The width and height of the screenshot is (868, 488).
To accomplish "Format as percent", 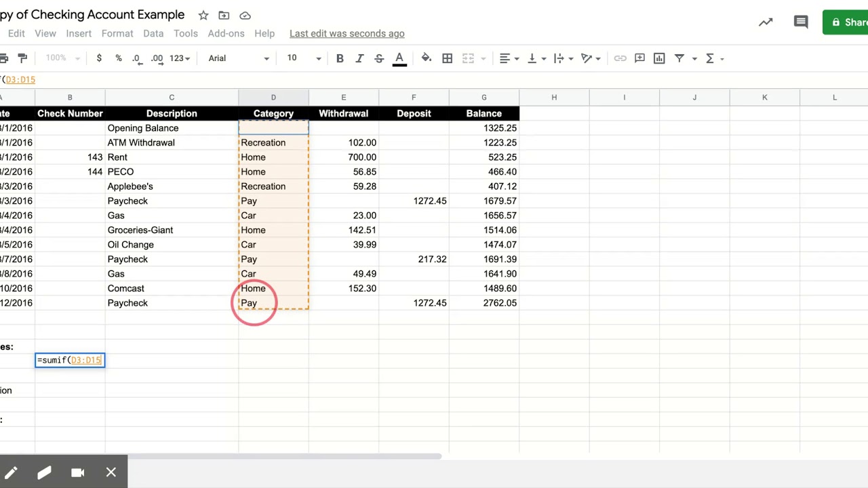I will [119, 58].
